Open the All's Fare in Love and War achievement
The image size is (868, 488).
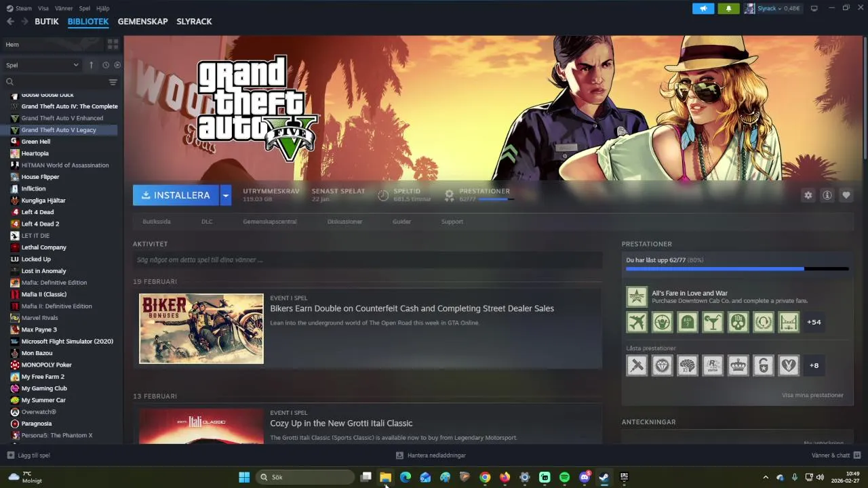737,296
